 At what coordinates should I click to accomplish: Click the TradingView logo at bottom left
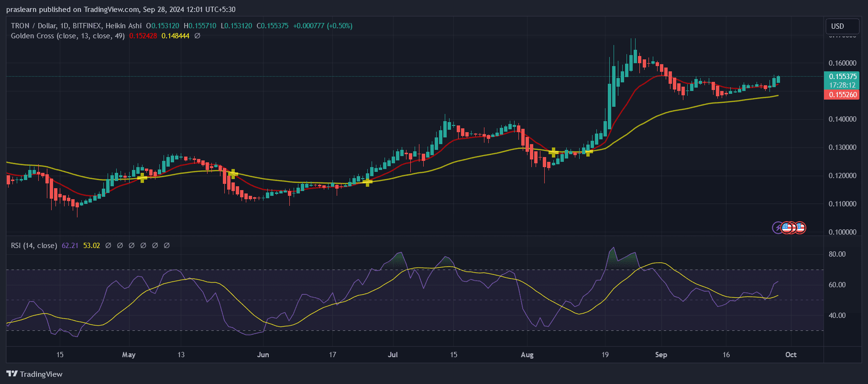[x=34, y=374]
